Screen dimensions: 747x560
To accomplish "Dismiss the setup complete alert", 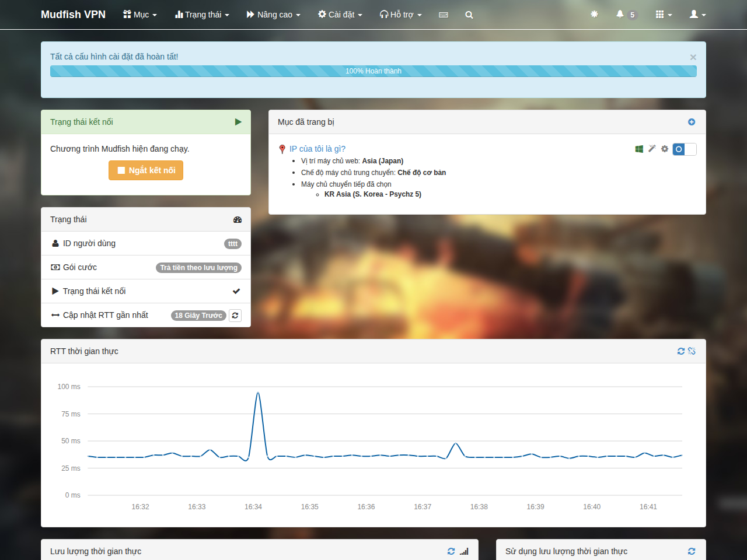I will [x=693, y=57].
